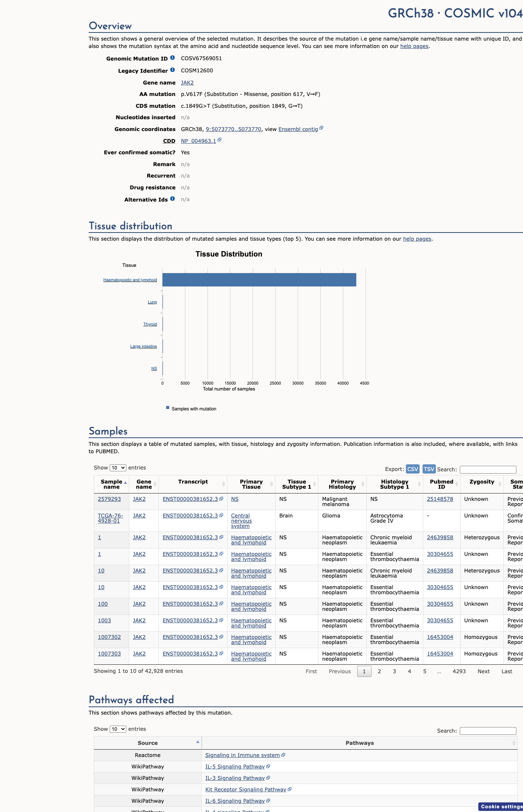Export samples as TSV

click(429, 469)
